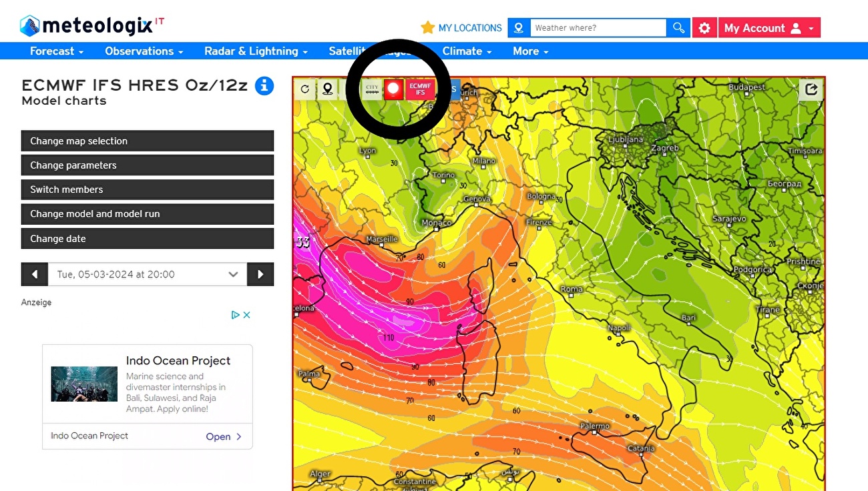Open settings gear button
This screenshot has height=491, width=868.
(x=704, y=28)
